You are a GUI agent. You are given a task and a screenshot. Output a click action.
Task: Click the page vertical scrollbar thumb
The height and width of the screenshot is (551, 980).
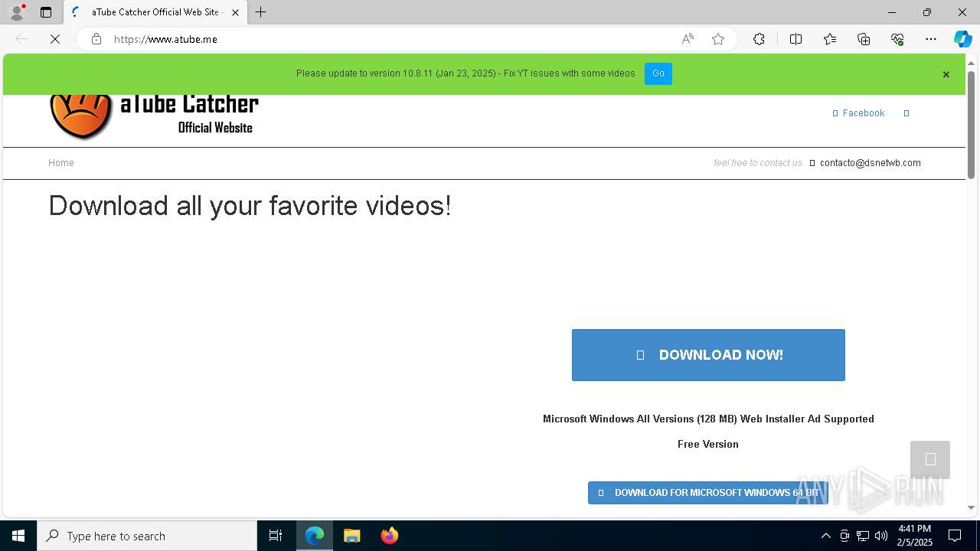(972, 124)
